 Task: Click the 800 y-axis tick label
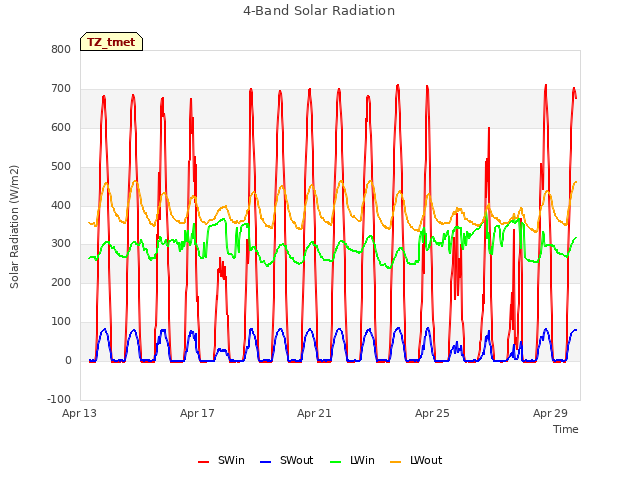(x=61, y=50)
